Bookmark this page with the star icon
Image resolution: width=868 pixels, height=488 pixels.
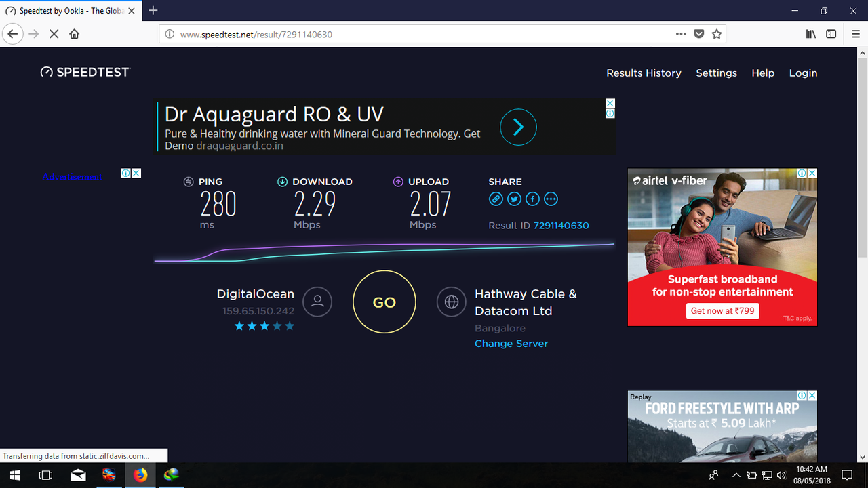(717, 33)
